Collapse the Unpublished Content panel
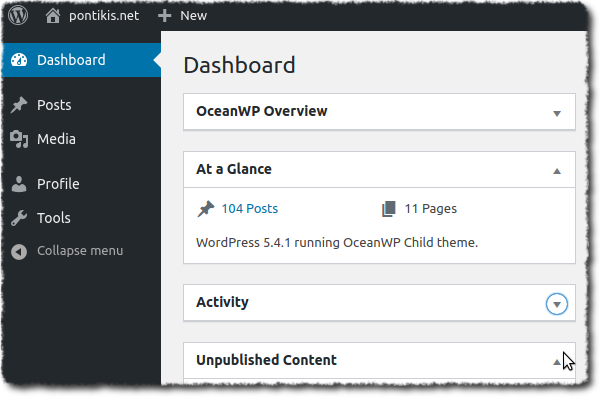This screenshot has width=600, height=397. coord(557,362)
